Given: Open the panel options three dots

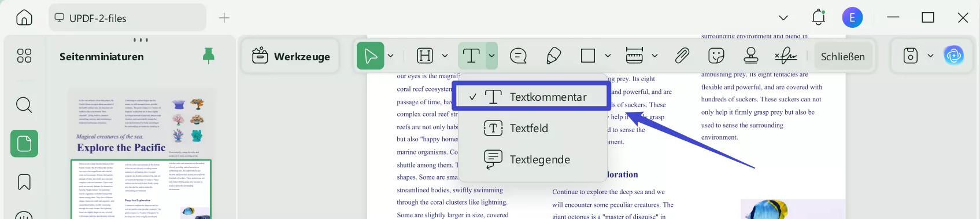Looking at the screenshot, I should pos(140,40).
